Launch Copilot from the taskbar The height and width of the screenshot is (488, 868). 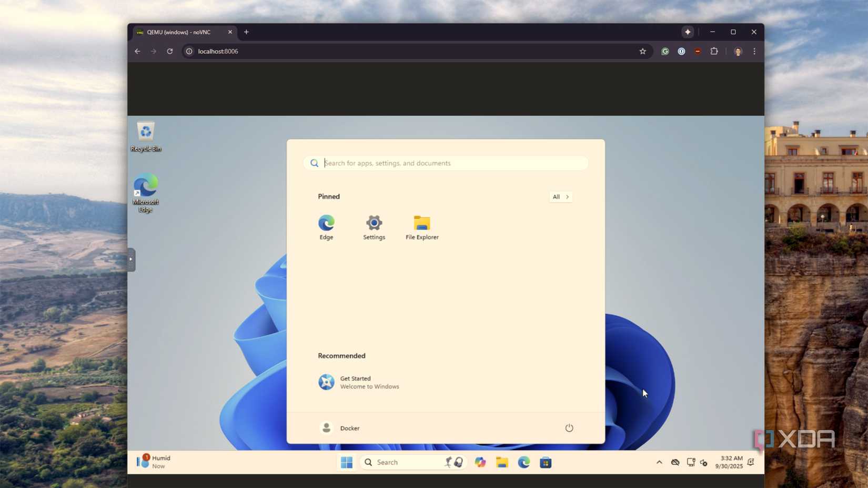pyautogui.click(x=480, y=462)
